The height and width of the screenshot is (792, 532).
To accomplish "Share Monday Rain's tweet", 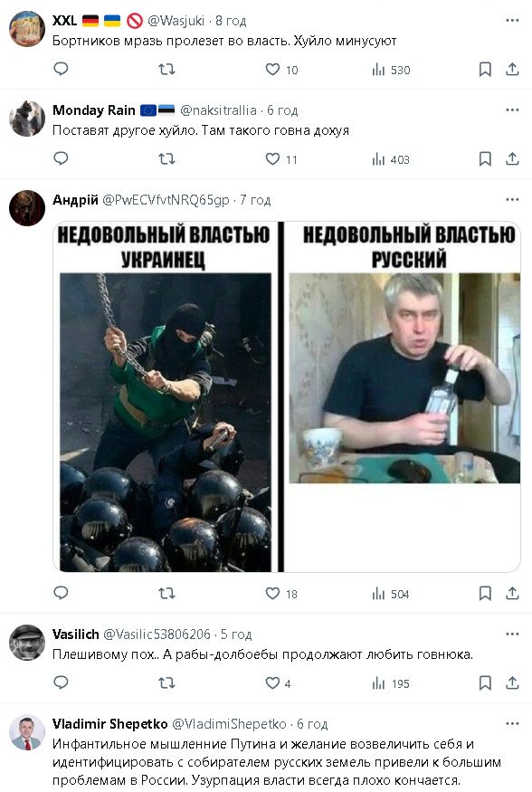I will tap(512, 159).
